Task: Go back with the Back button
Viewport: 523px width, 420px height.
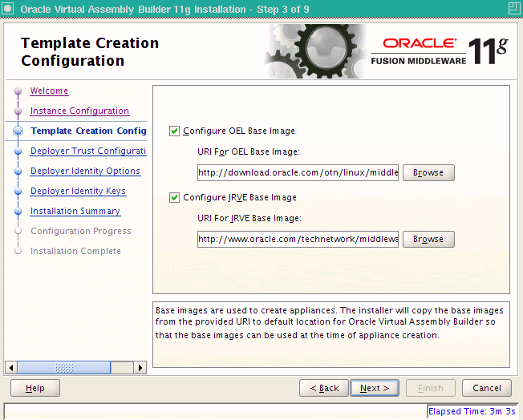Action: [324, 388]
